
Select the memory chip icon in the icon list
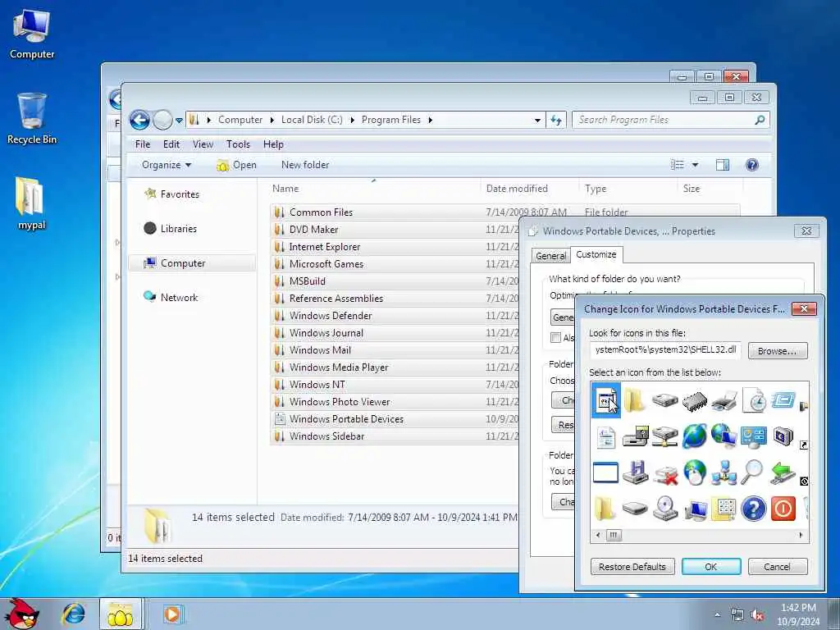click(x=695, y=401)
